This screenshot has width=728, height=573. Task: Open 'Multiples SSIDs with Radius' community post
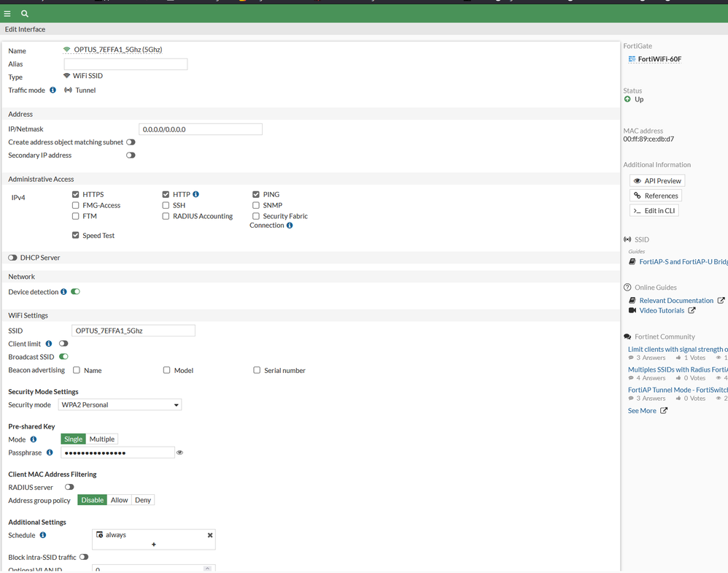[x=678, y=369]
